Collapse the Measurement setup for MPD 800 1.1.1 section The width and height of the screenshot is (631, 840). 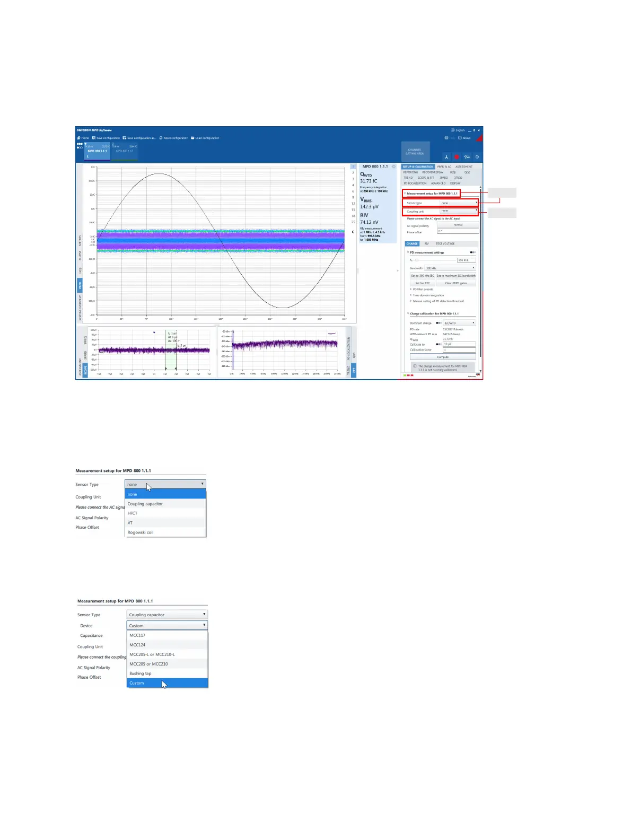[405, 194]
